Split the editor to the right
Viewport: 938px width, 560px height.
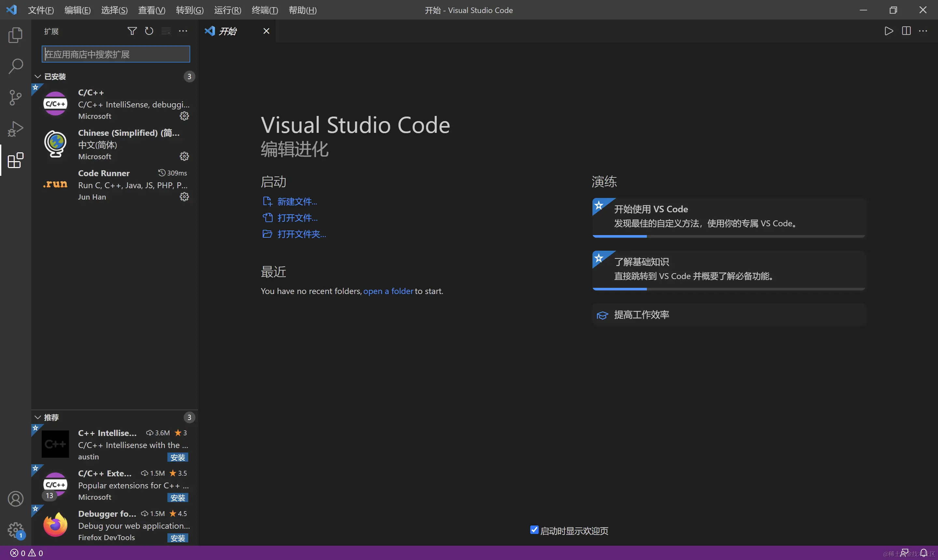[x=906, y=31]
